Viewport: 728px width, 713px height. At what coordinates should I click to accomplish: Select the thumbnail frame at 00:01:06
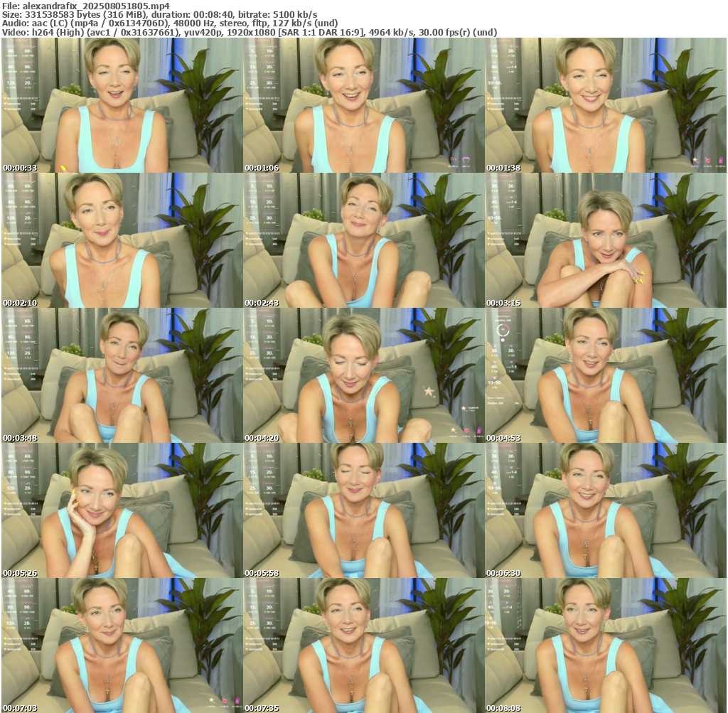click(363, 105)
